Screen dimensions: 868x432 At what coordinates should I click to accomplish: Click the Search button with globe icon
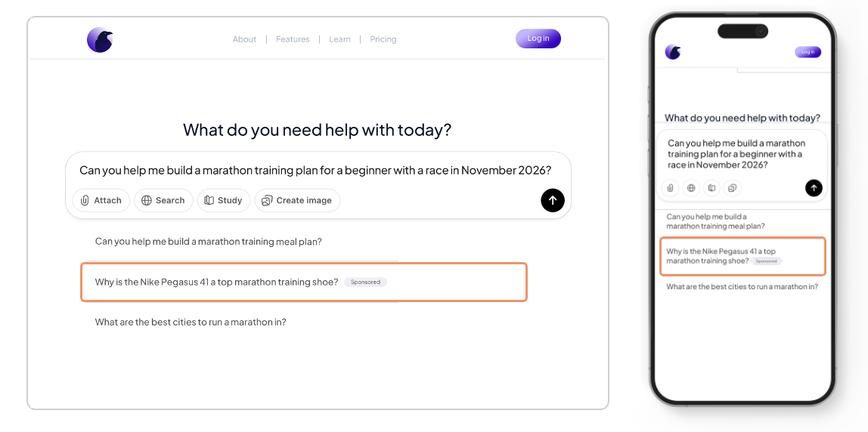163,200
